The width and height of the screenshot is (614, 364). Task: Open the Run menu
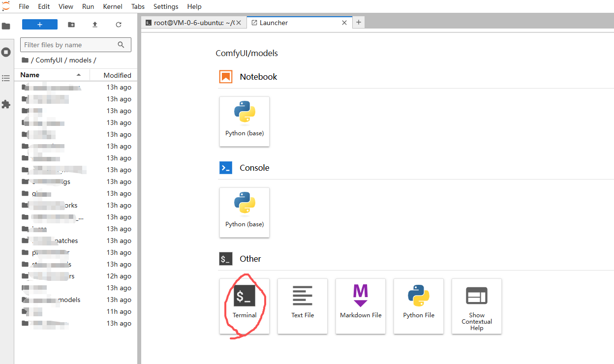click(x=88, y=6)
